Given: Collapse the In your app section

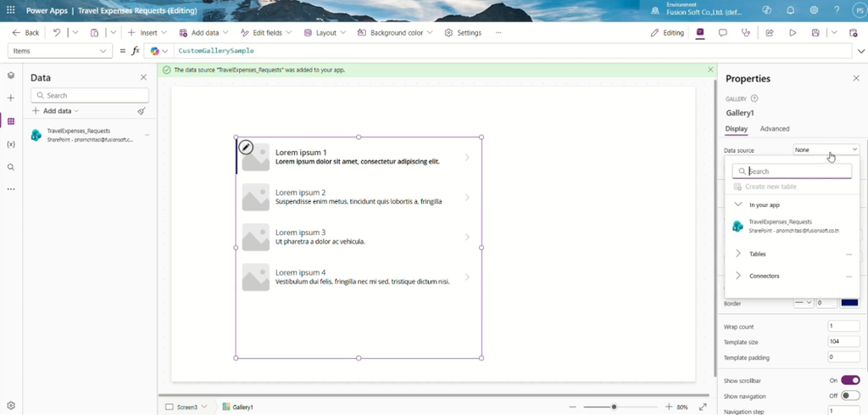Looking at the screenshot, I should click(x=738, y=205).
